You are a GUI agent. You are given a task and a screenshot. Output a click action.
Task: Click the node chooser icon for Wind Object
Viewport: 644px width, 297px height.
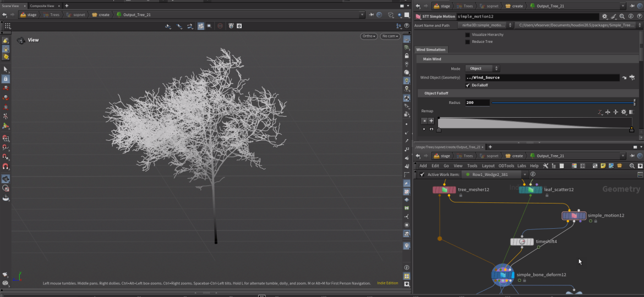tap(632, 78)
